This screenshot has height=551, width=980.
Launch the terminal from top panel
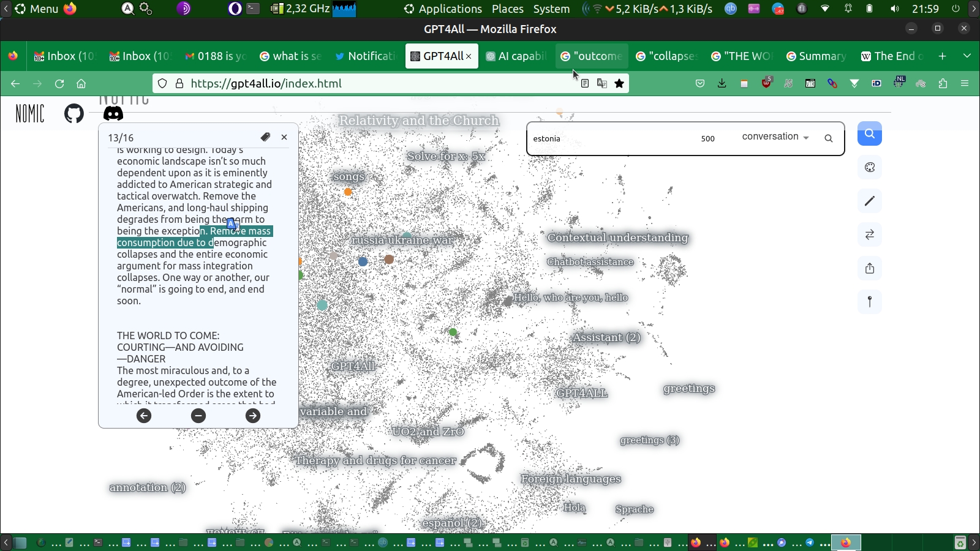(253, 9)
